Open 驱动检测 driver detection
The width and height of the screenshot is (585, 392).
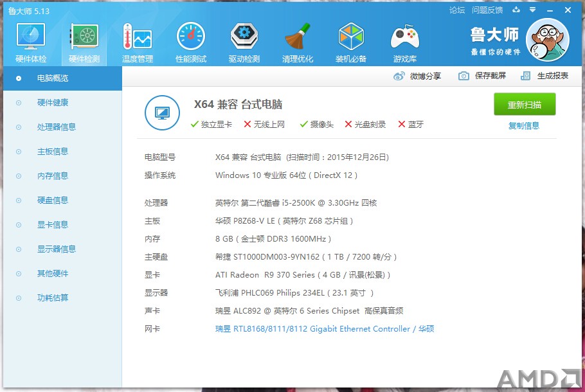[x=244, y=42]
